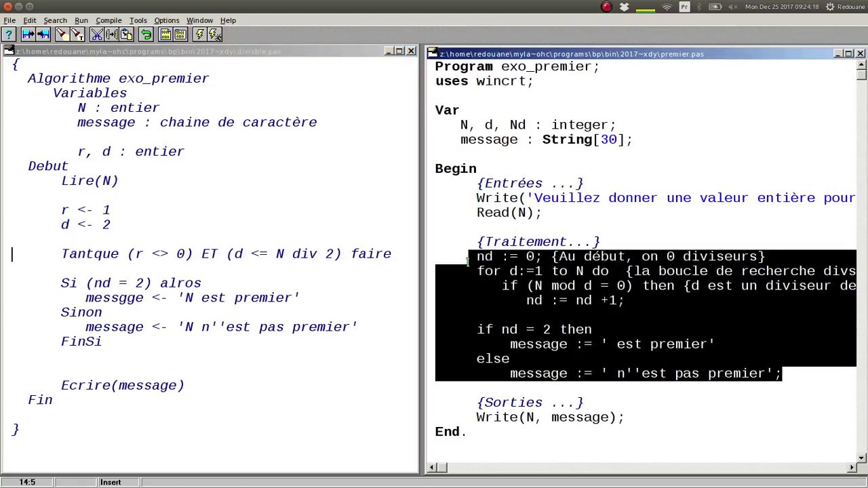868x488 pixels.
Task: Click the 14:5 cursor position in status bar
Action: pyautogui.click(x=27, y=482)
